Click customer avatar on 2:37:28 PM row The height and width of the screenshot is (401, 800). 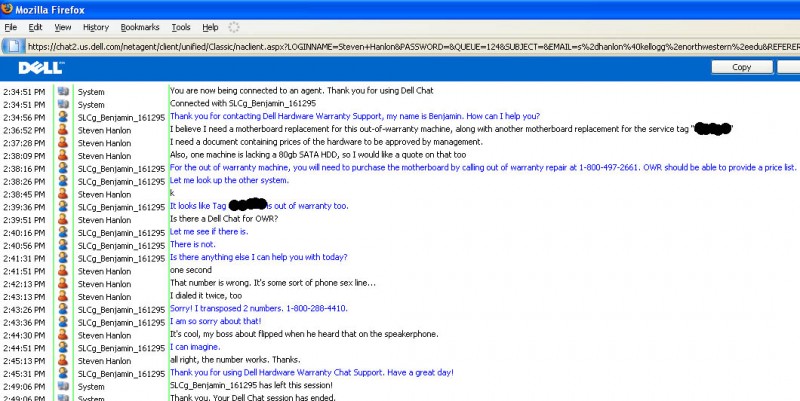[63, 142]
